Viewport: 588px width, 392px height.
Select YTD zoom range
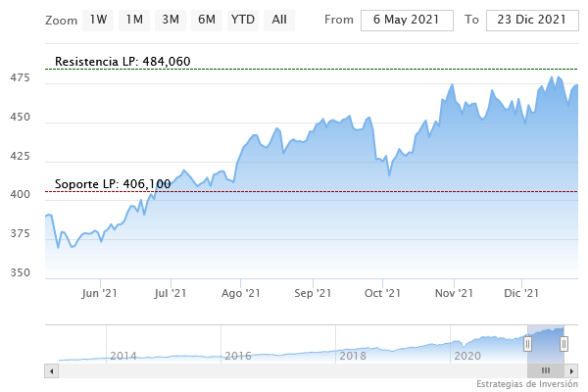(242, 20)
